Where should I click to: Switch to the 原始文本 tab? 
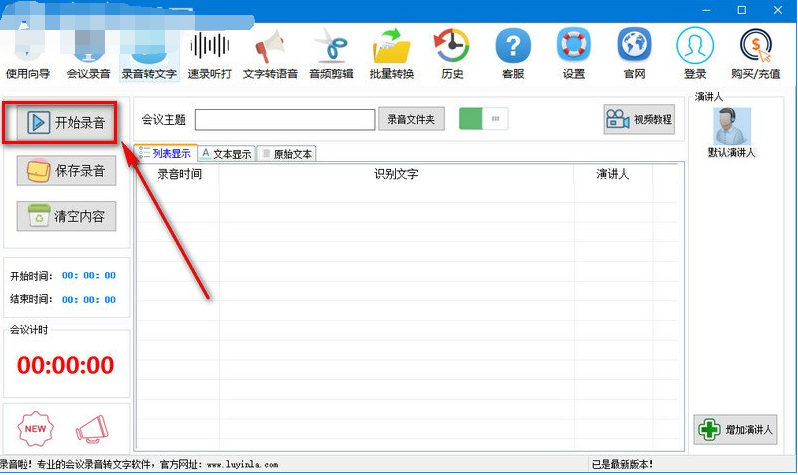(x=287, y=154)
